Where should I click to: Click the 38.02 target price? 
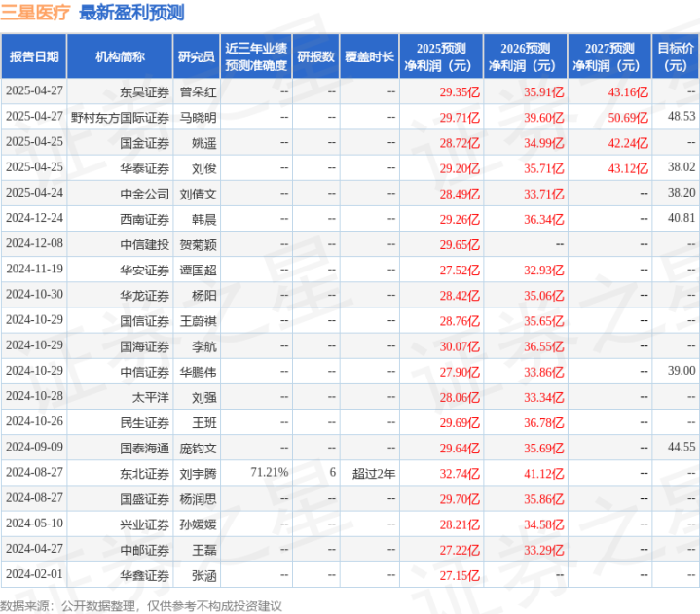pyautogui.click(x=682, y=167)
